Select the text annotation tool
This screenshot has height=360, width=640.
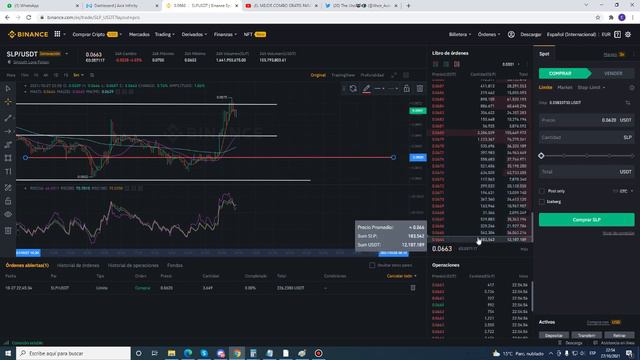tap(8, 171)
